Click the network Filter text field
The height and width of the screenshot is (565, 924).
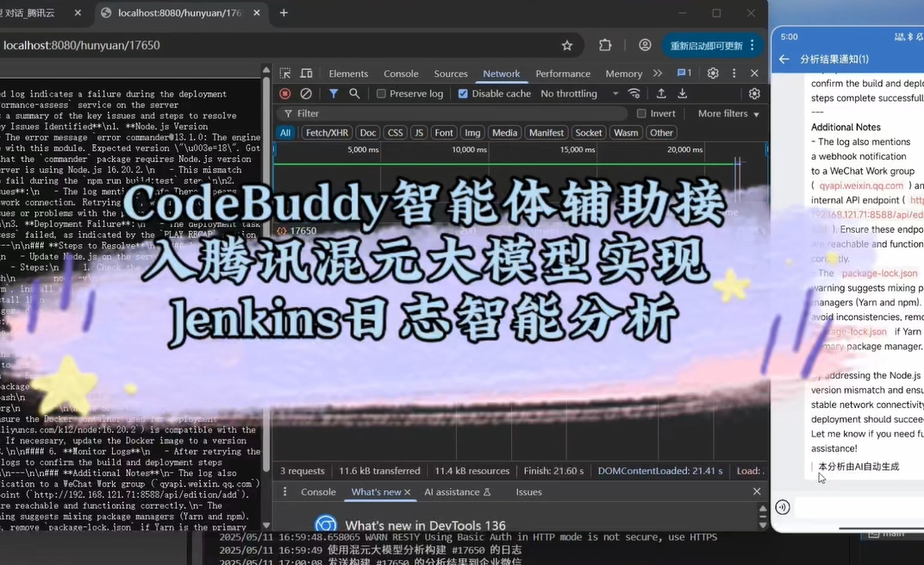tap(453, 113)
